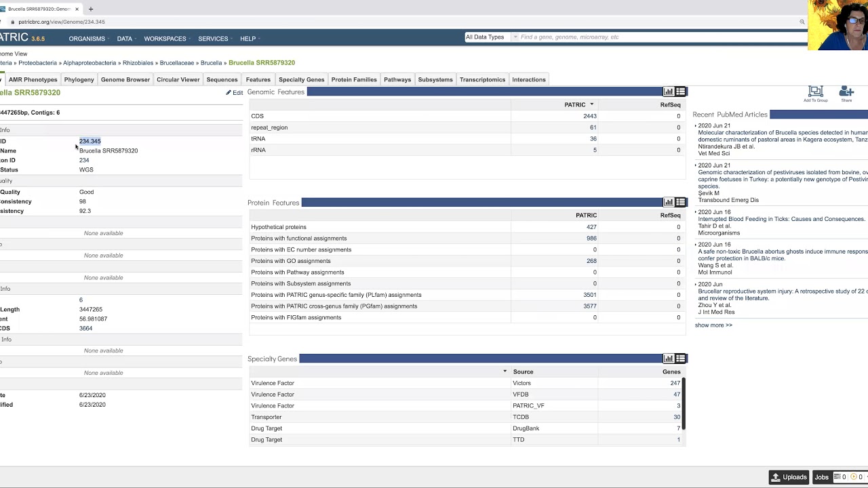Click the Specialty Genes table scrollbar

[x=684, y=403]
